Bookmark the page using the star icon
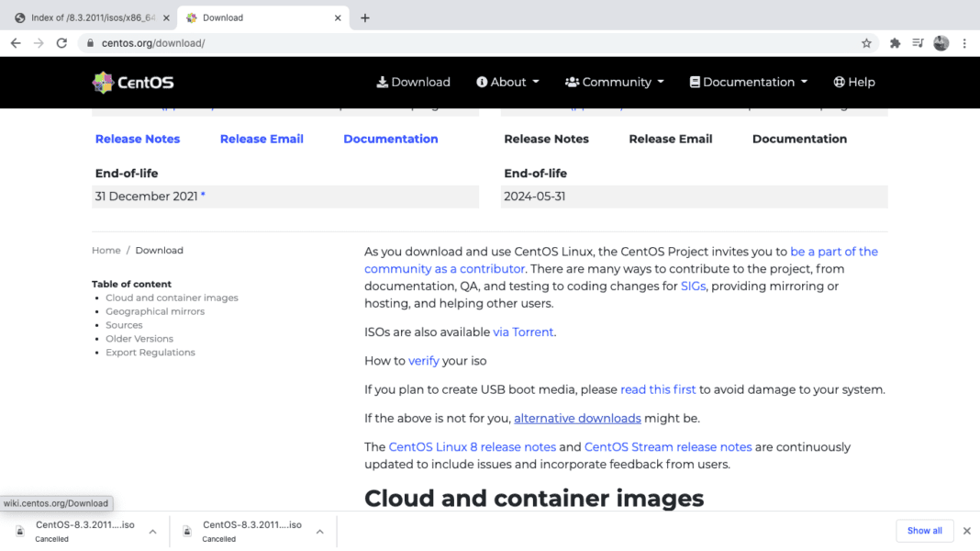980x551 pixels. point(866,42)
